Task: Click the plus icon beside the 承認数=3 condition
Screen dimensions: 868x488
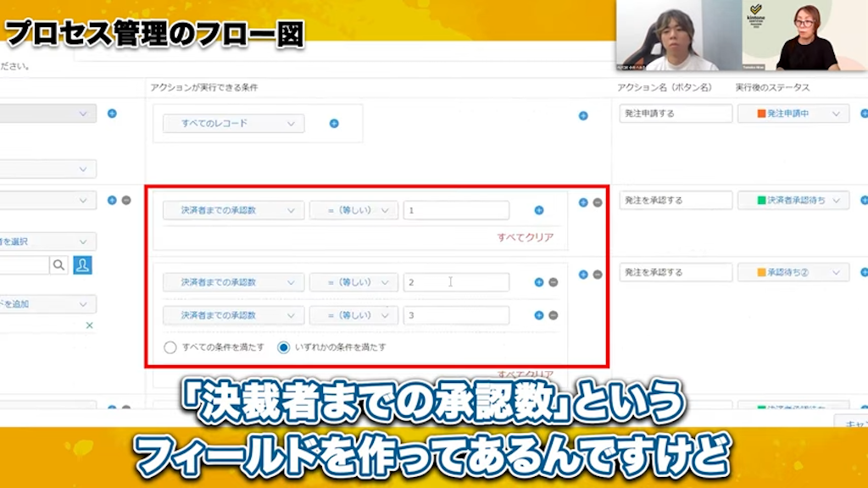Action: [x=539, y=315]
